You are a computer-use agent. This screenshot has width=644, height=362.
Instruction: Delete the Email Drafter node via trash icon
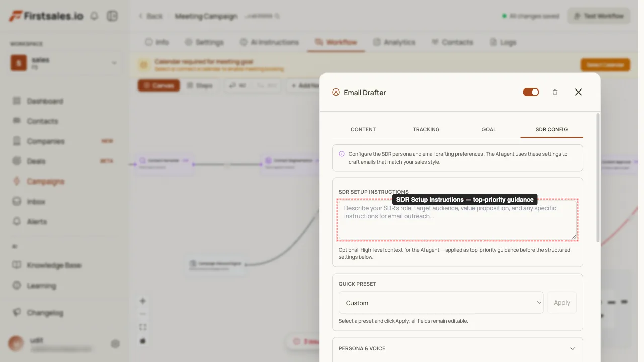coord(555,92)
